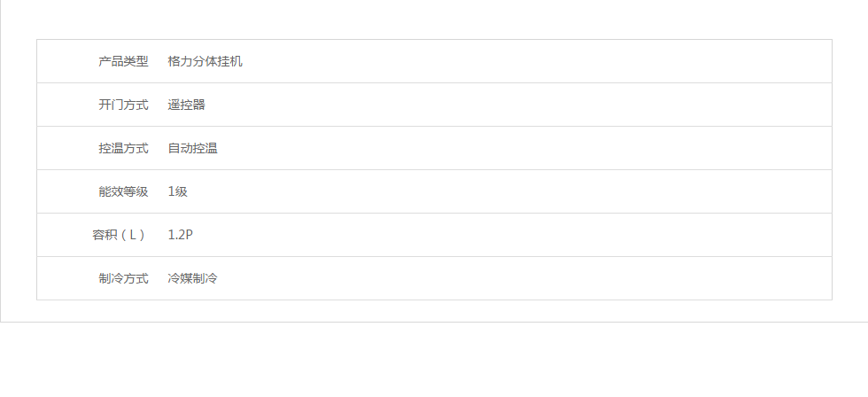Click the 格力分体挂机 value text
The width and height of the screenshot is (868, 397).
205,62
